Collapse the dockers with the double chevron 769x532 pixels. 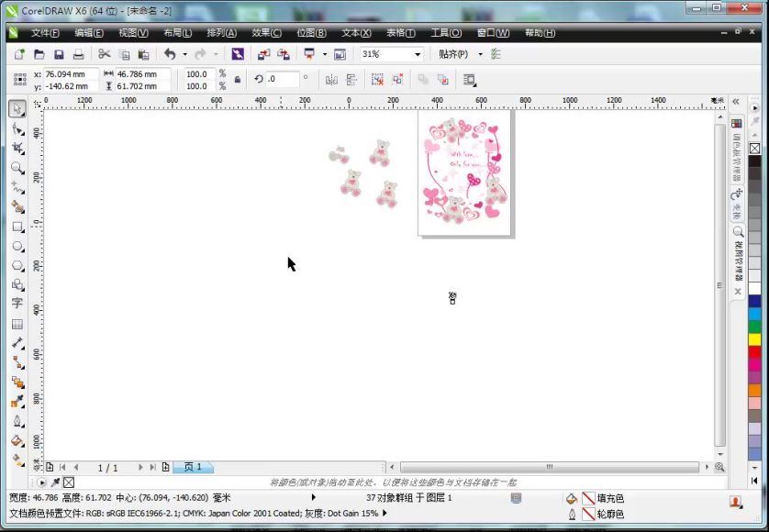(x=736, y=102)
